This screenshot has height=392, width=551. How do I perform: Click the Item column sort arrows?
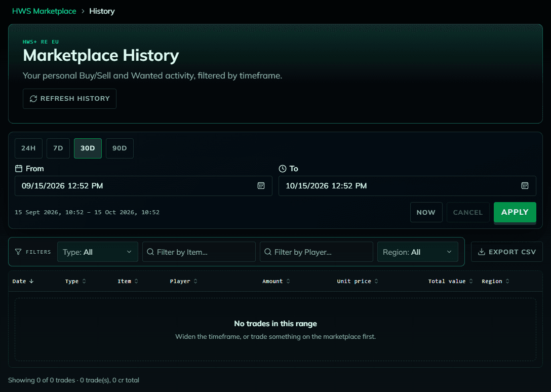[x=136, y=281]
